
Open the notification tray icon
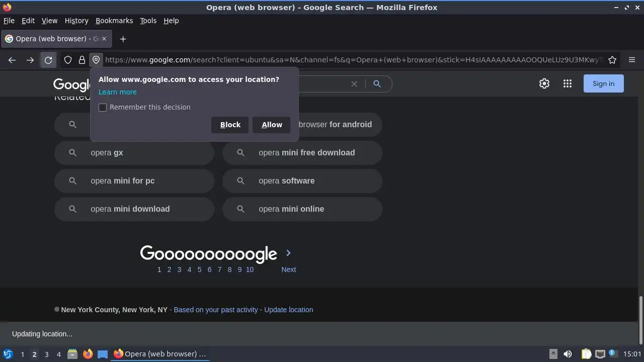(613, 354)
